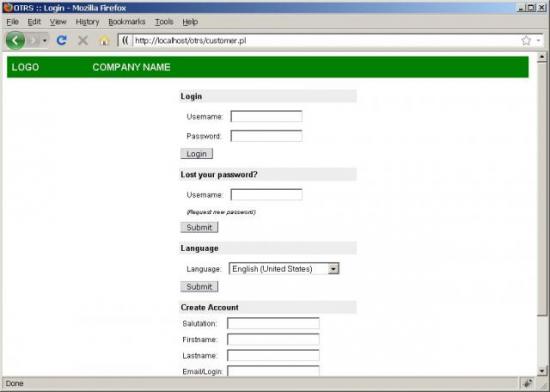Viewport: 550px width, 392px height.
Task: Click the LOGO text in header
Action: [25, 67]
